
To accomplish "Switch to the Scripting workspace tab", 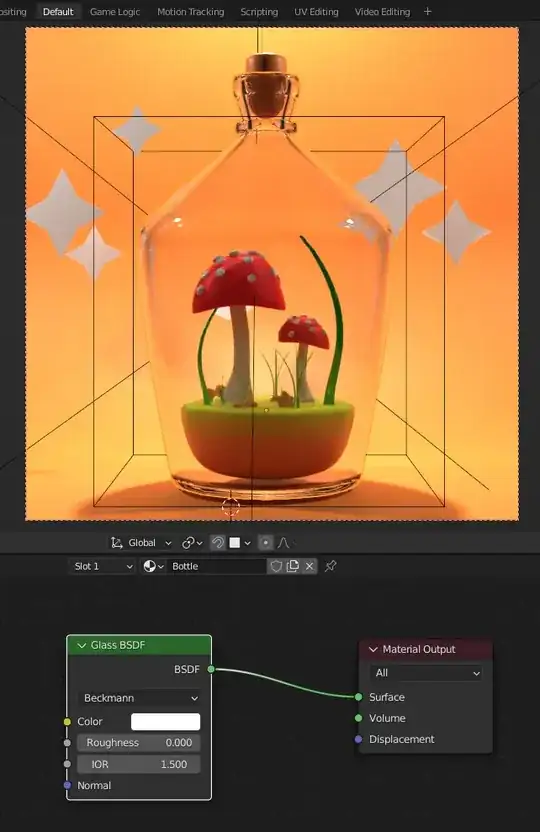I will click(x=259, y=12).
